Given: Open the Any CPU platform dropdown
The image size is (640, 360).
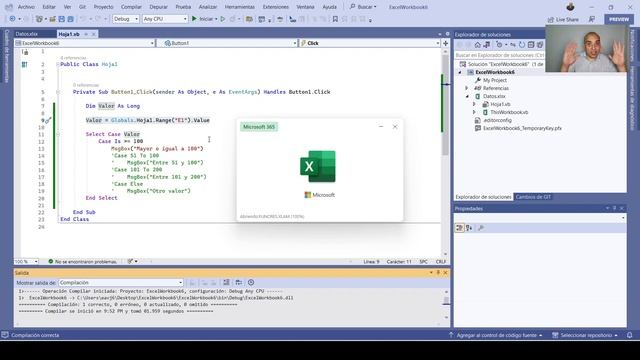Looking at the screenshot, I should pyautogui.click(x=165, y=19).
